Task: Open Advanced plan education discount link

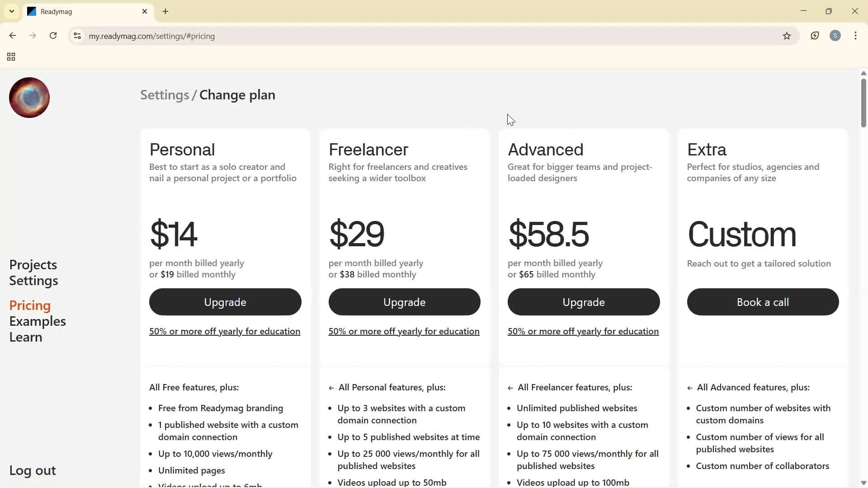Action: pos(583,331)
